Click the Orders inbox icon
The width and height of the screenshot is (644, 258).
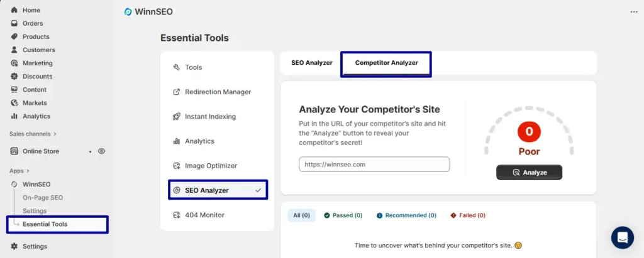coord(14,23)
